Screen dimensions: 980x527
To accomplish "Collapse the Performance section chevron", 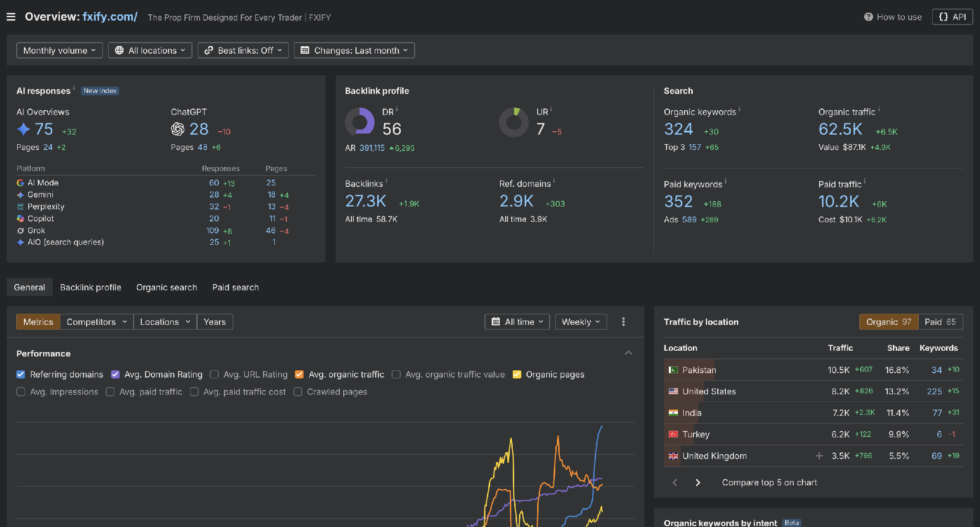I will click(x=629, y=354).
